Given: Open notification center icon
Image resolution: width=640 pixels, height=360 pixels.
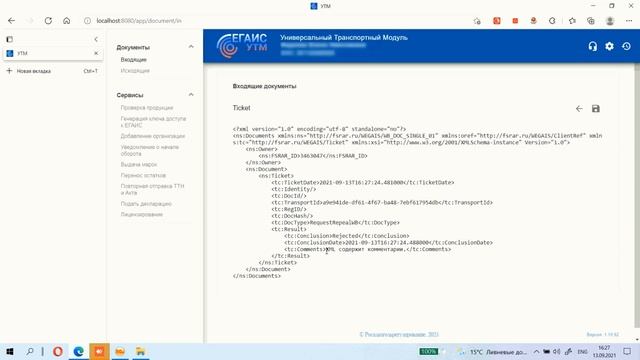Looking at the screenshot, I should [627, 352].
